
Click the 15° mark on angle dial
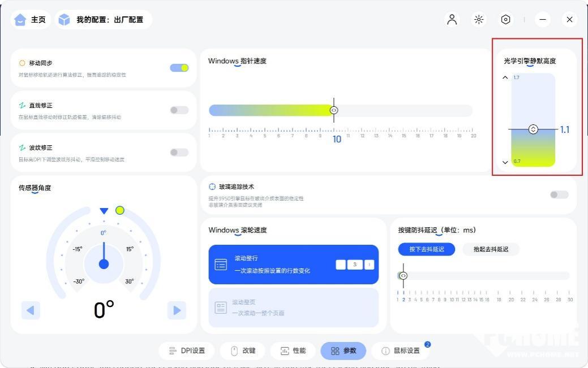(130, 249)
